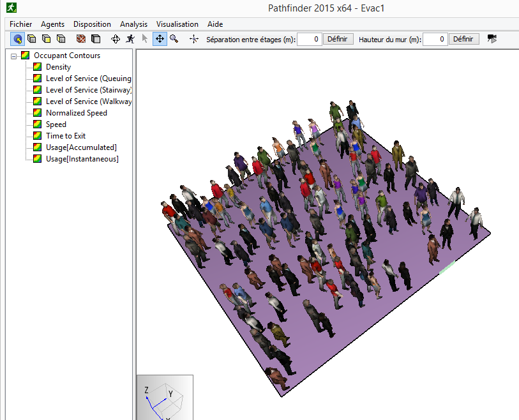Click Définir button for wall height
The width and height of the screenshot is (519, 420).
coord(463,39)
